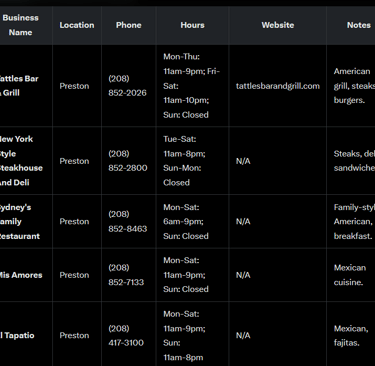Click the Location column header
This screenshot has height=366, width=375.
(x=77, y=25)
